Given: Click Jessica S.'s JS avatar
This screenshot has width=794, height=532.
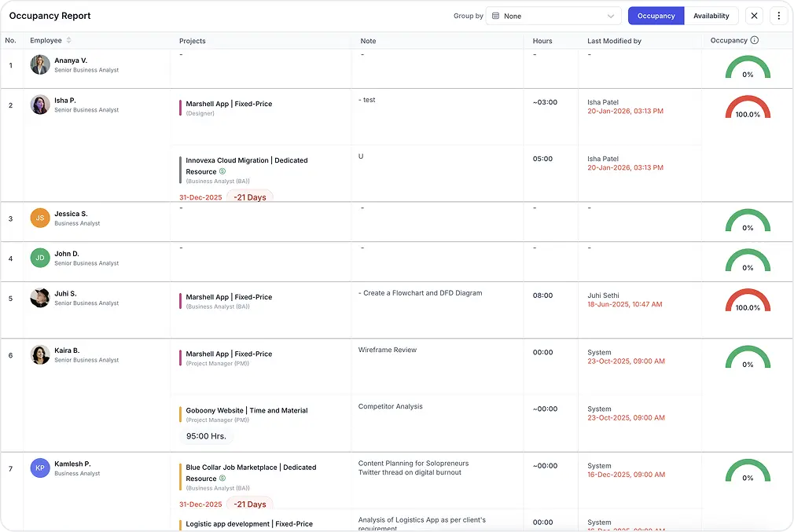Looking at the screenshot, I should [40, 218].
